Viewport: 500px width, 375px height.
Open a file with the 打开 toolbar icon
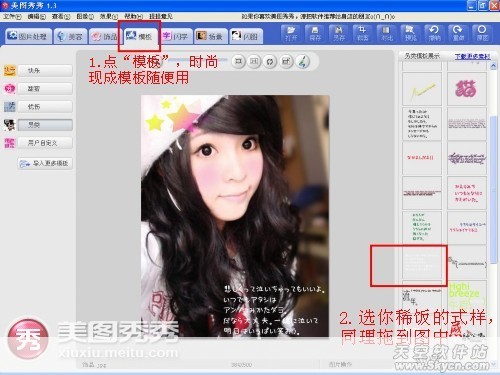[291, 34]
